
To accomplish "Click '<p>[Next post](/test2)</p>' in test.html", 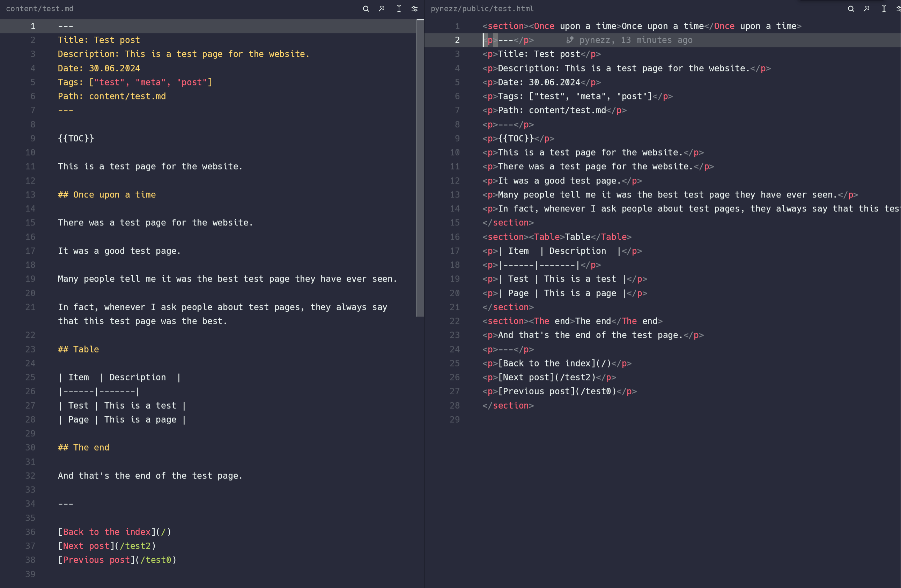I will (x=549, y=377).
